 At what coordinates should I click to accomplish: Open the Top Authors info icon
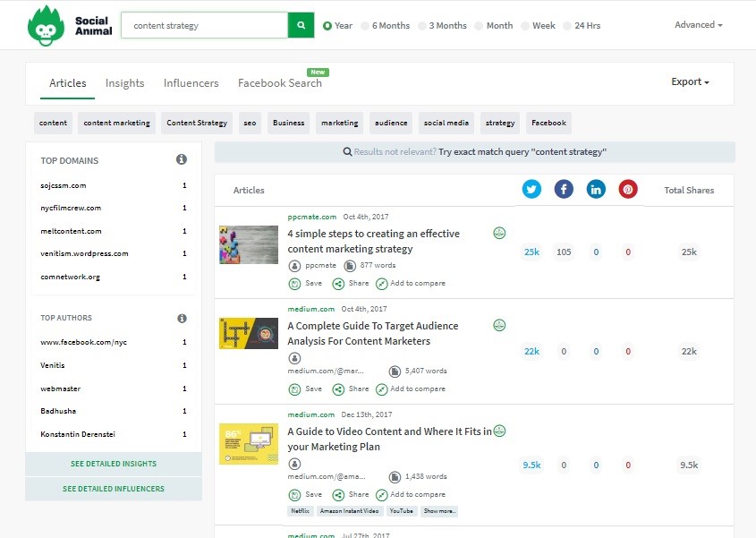[x=182, y=318]
